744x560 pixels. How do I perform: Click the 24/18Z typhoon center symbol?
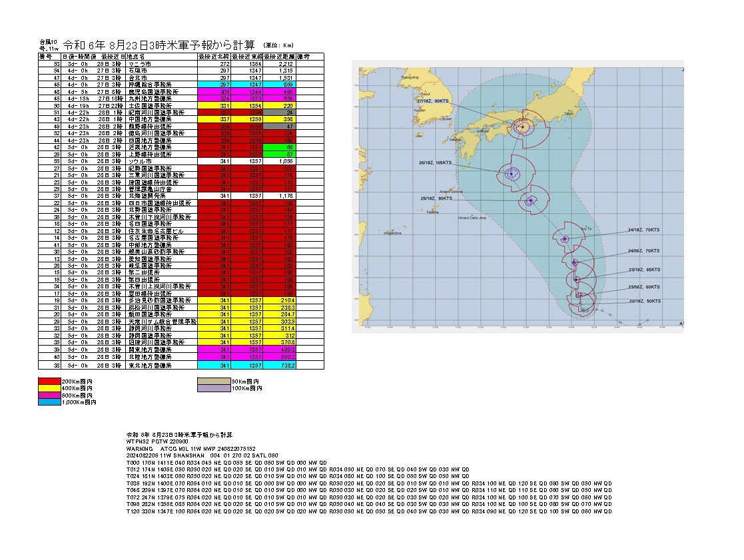[565, 238]
